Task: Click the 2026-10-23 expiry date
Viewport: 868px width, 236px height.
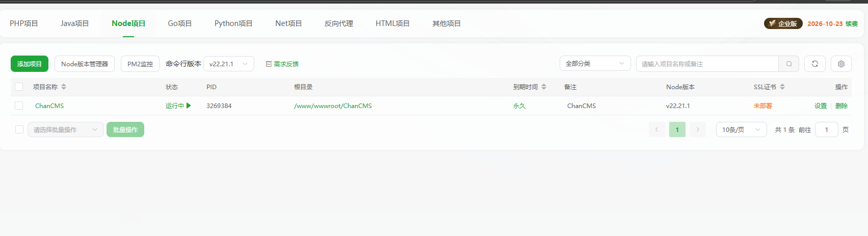Action: 825,23
